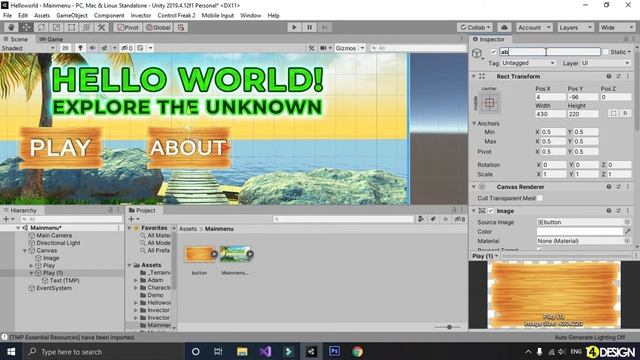
Task: Click the Width value field
Action: [x=551, y=114]
